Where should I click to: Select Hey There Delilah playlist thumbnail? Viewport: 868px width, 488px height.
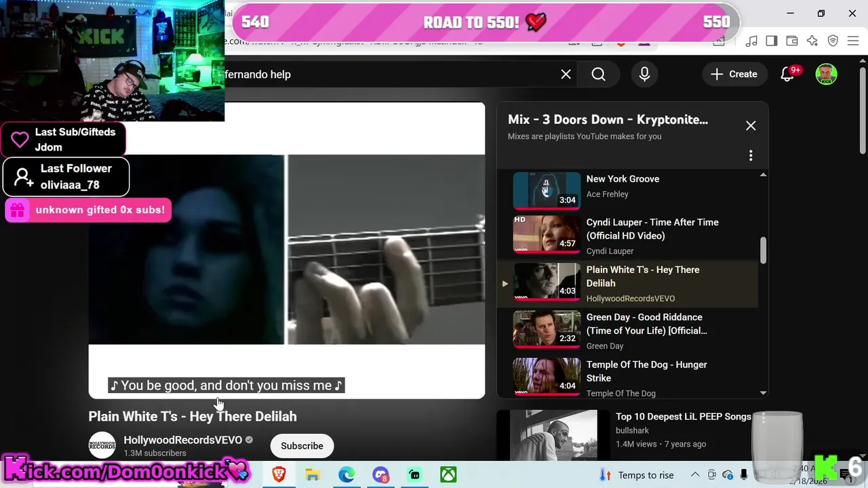coord(547,281)
